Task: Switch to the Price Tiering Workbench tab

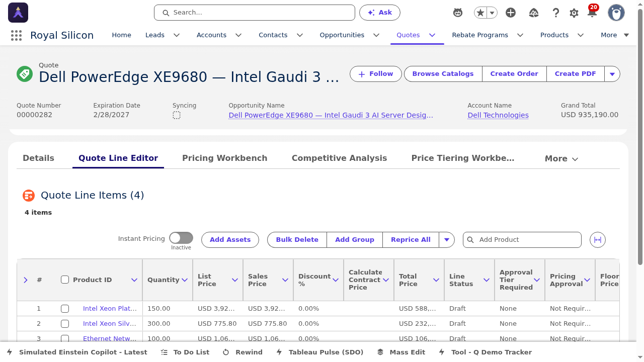Action: (x=463, y=158)
